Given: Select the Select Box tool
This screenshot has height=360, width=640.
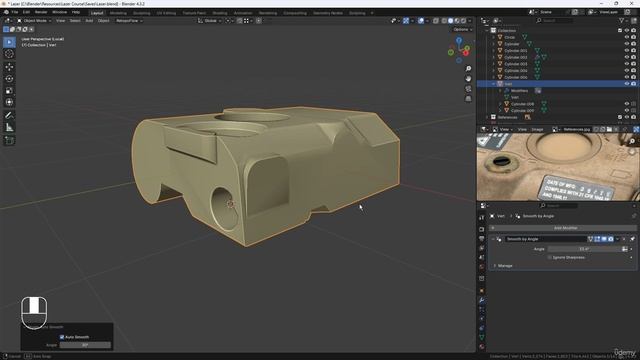Looking at the screenshot, I should tap(9, 42).
